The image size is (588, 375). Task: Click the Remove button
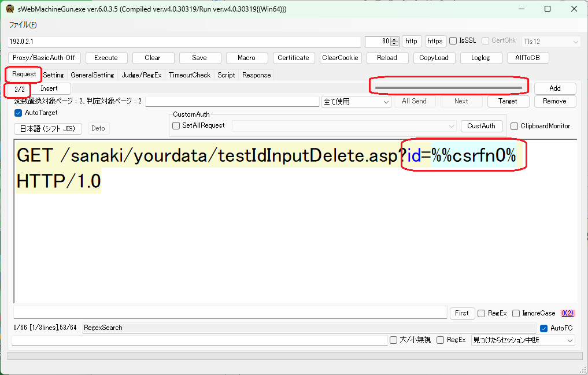tap(555, 101)
